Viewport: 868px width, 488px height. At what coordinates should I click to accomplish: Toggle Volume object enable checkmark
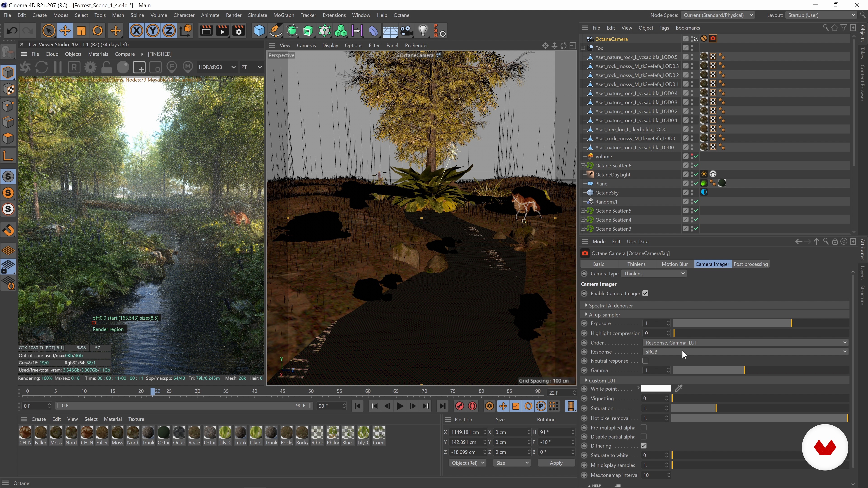tap(696, 156)
